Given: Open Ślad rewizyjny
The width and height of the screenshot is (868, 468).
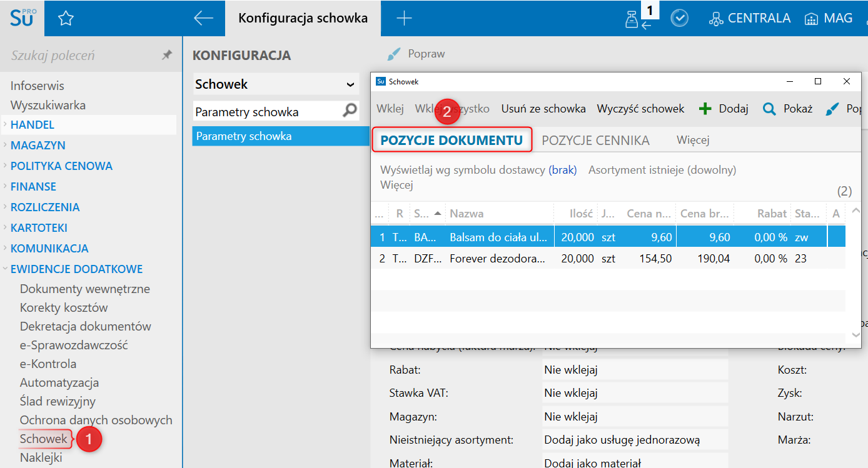Looking at the screenshot, I should 58,401.
